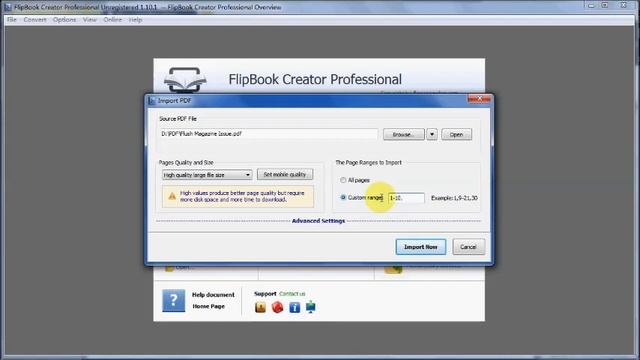Select the Custom range radio option

pyautogui.click(x=343, y=198)
